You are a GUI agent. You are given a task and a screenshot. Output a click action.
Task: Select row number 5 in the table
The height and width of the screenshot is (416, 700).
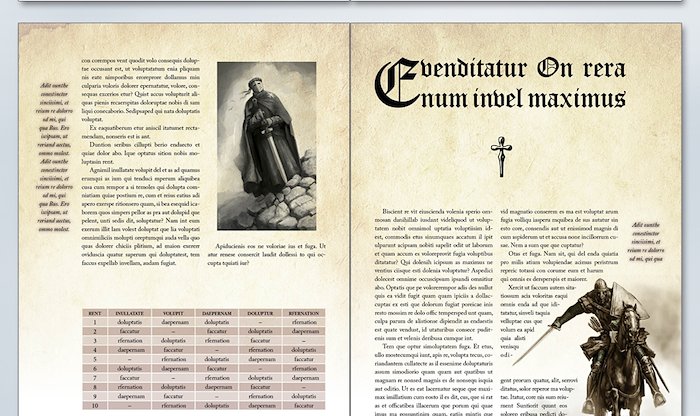[95, 359]
